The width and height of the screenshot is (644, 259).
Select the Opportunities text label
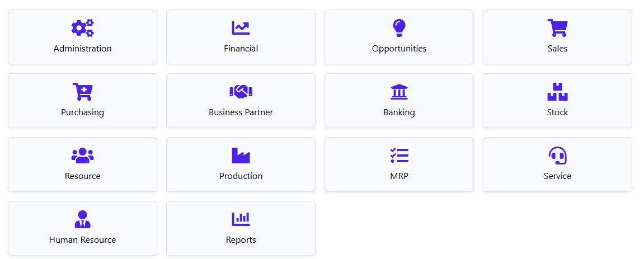(399, 49)
